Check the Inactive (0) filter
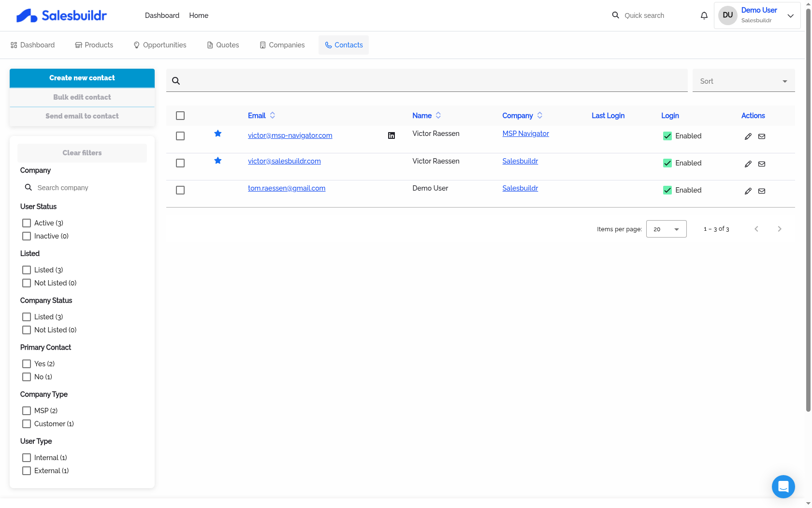This screenshot has height=508, width=812. (27, 236)
